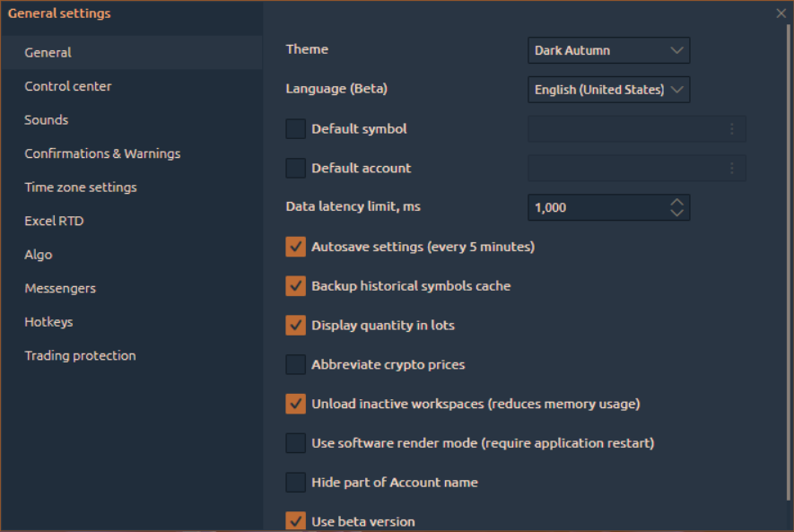This screenshot has height=532, width=794.
Task: Click the Default symbol three-dot menu icon
Action: coord(731,129)
